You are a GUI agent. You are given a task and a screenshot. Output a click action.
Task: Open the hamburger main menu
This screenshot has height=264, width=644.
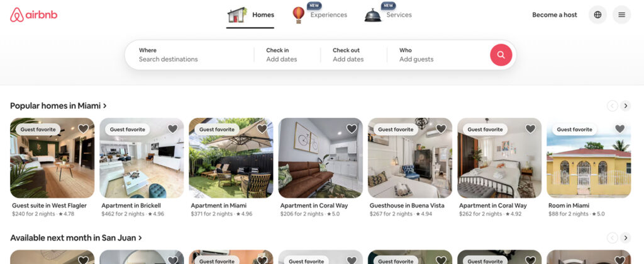coord(621,14)
